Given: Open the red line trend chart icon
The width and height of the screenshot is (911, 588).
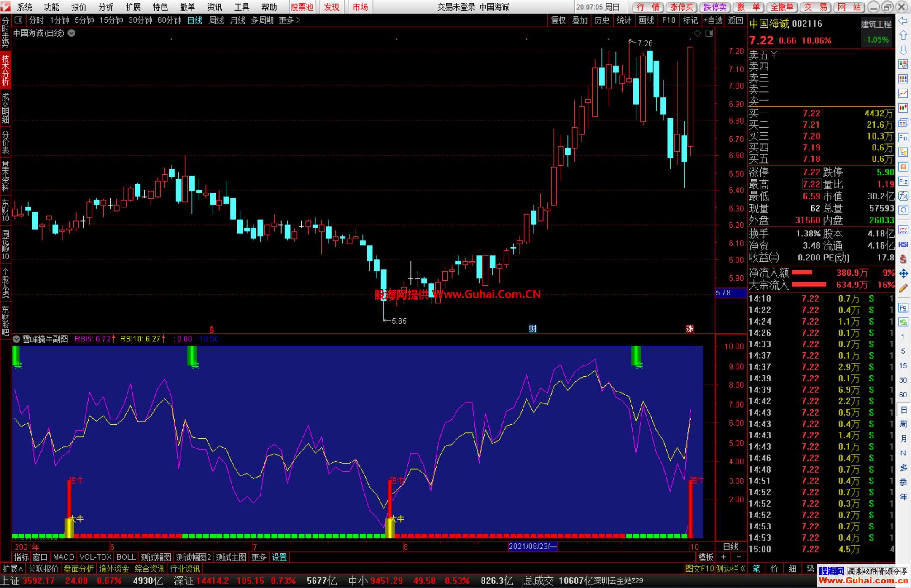Looking at the screenshot, I should click(903, 93).
